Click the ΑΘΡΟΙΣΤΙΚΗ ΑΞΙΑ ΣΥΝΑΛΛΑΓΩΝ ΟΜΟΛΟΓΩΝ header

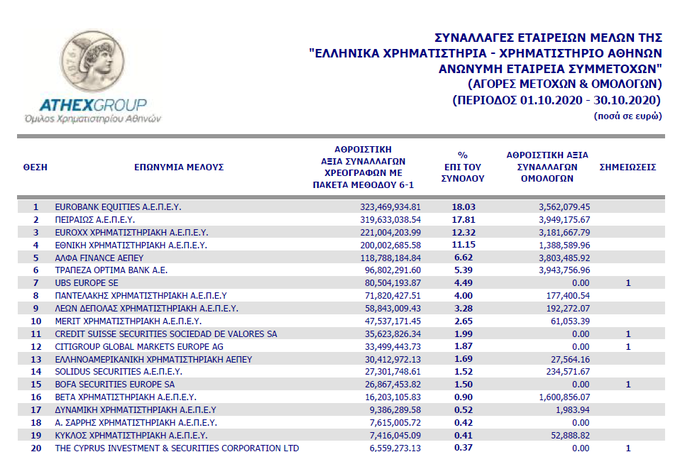point(547,167)
